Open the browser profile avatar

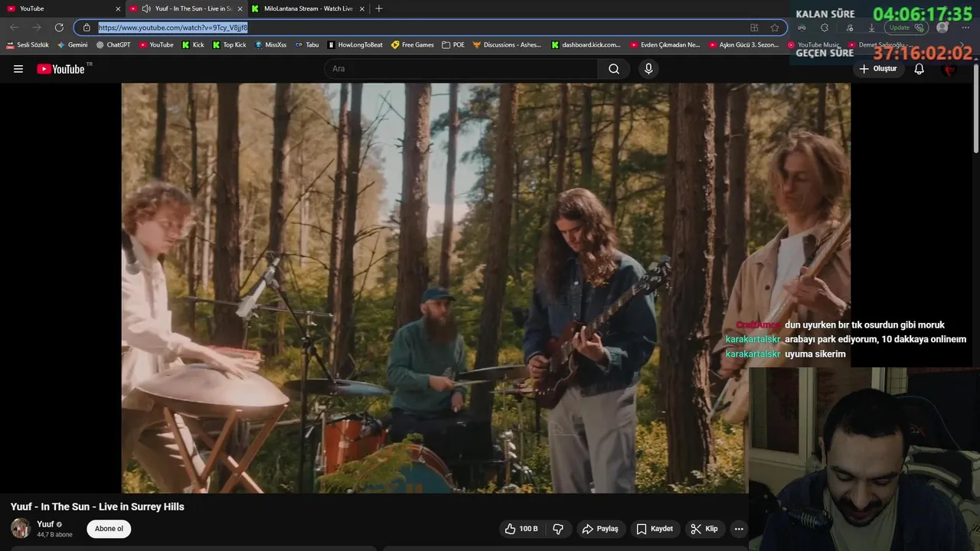coord(942,28)
